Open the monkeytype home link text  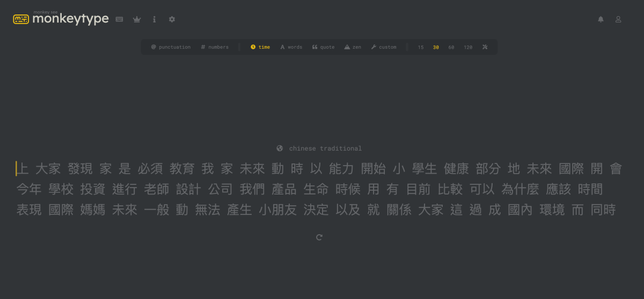(x=70, y=19)
